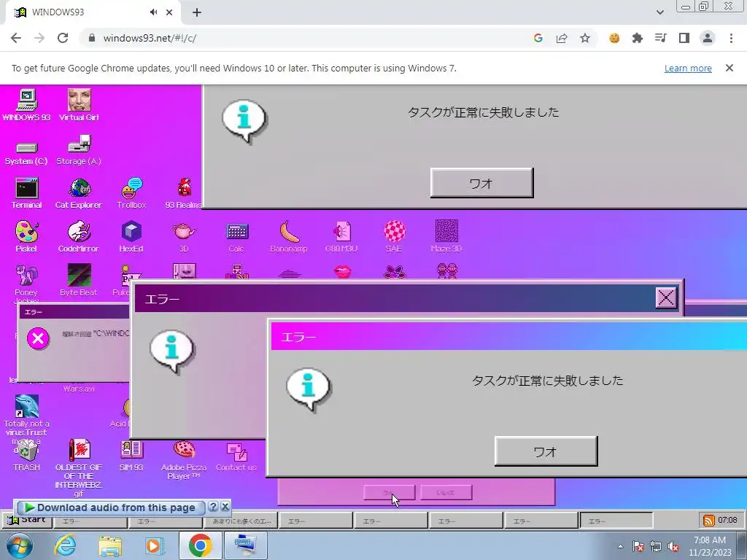Share this page from the address bar
The width and height of the screenshot is (747, 560).
[562, 38]
